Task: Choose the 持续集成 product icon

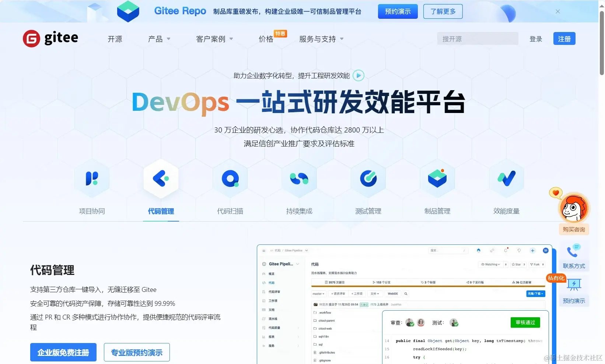Action: pyautogui.click(x=299, y=179)
